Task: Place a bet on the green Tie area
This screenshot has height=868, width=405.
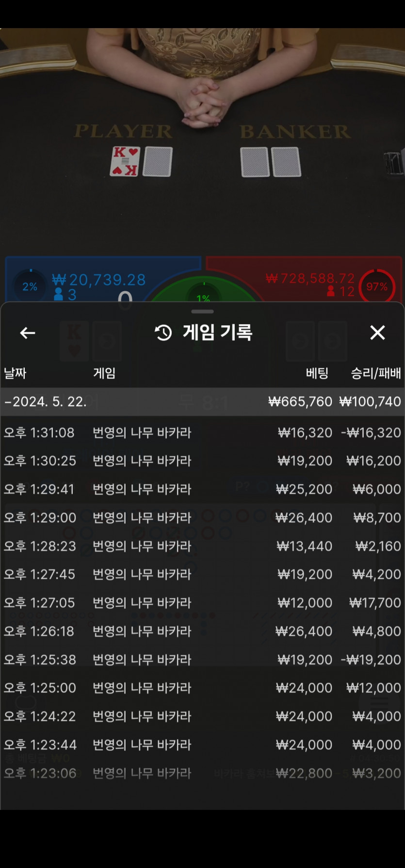Action: point(204,290)
